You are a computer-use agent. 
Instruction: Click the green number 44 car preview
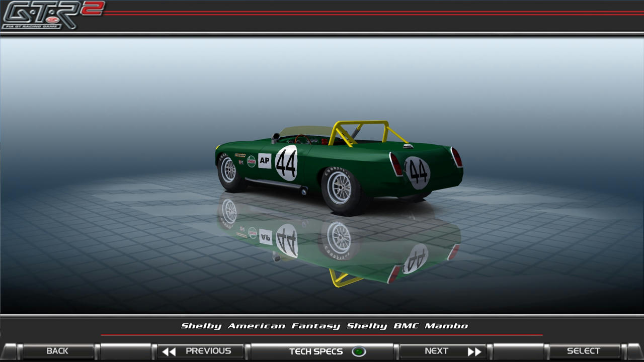339,168
